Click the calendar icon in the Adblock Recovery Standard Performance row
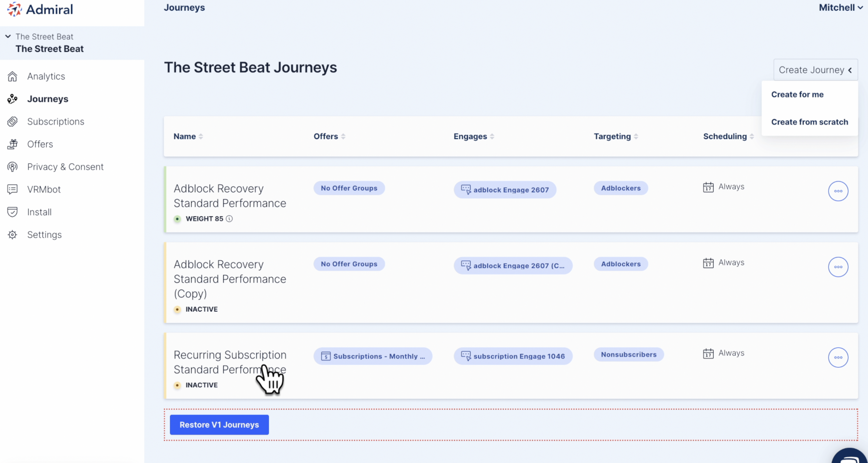Image resolution: width=868 pixels, height=463 pixels. point(708,187)
